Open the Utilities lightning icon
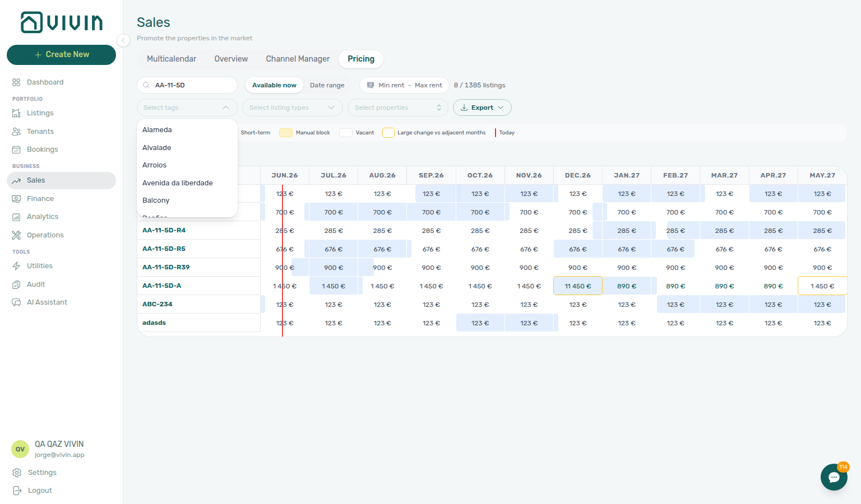 [16, 266]
